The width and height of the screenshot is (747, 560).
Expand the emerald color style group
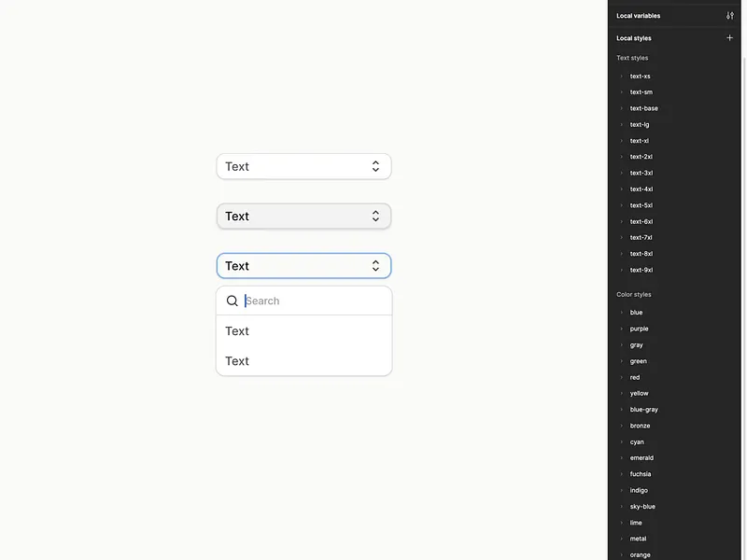(622, 458)
